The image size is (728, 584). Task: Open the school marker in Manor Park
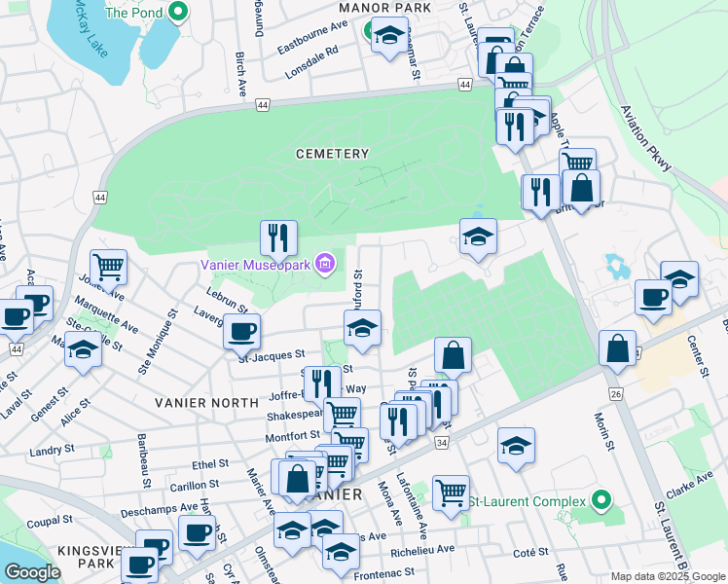tap(390, 35)
